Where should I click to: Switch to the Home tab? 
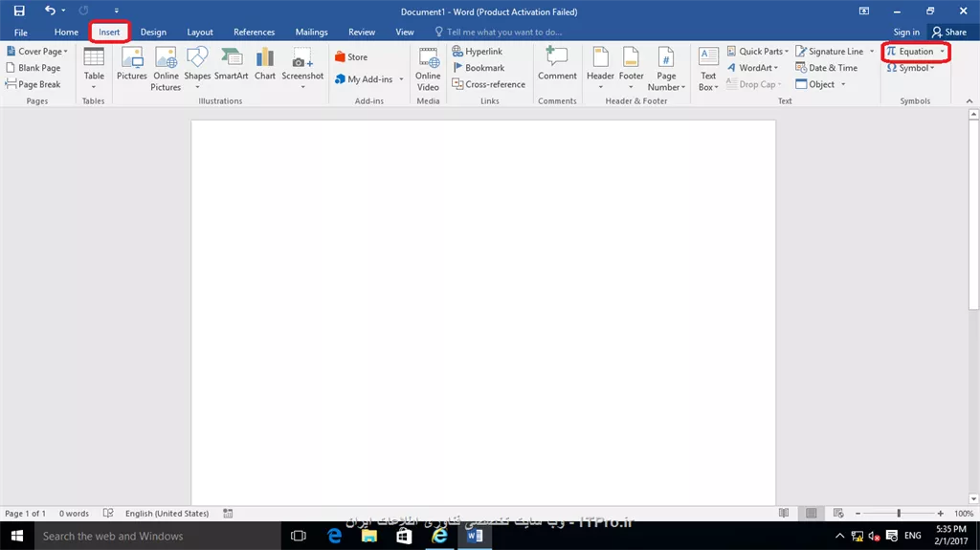click(66, 32)
